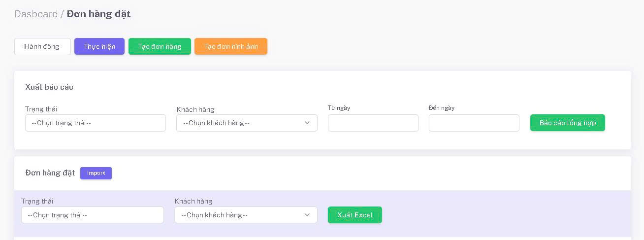The width and height of the screenshot is (644, 240).
Task: Click Đơn hàng đặt heading beside Import
Action: point(50,172)
